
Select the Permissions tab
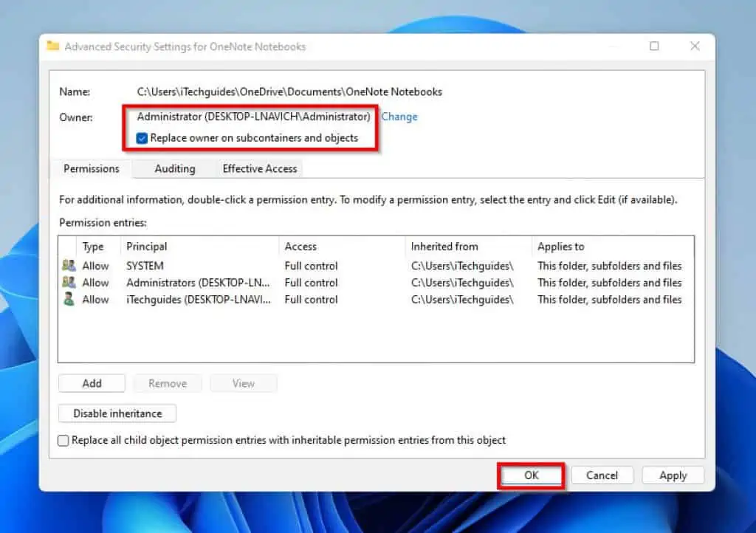point(90,168)
